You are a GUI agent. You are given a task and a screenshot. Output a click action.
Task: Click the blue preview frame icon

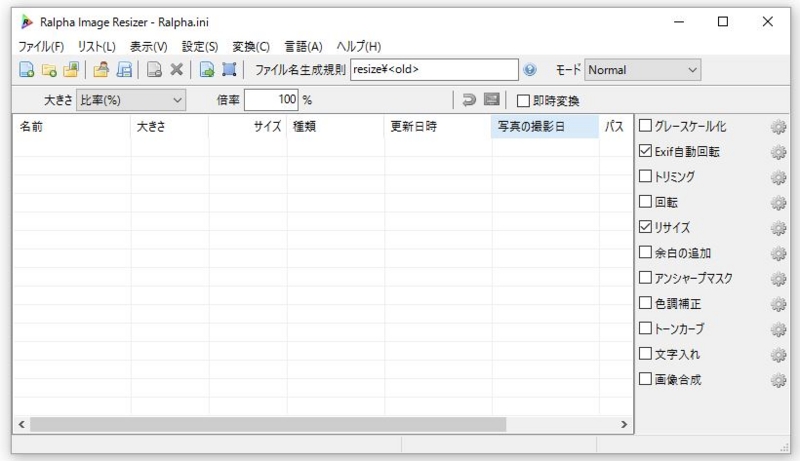[229, 69]
